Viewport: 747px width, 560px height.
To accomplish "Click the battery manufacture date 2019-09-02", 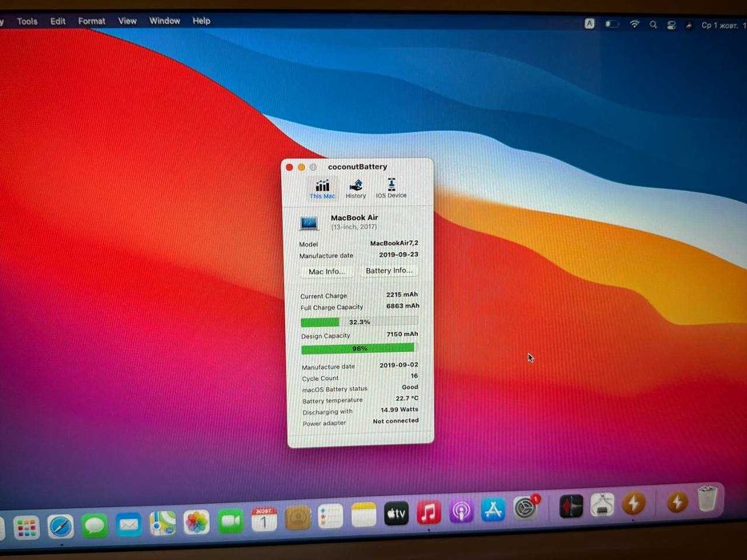I will click(399, 365).
